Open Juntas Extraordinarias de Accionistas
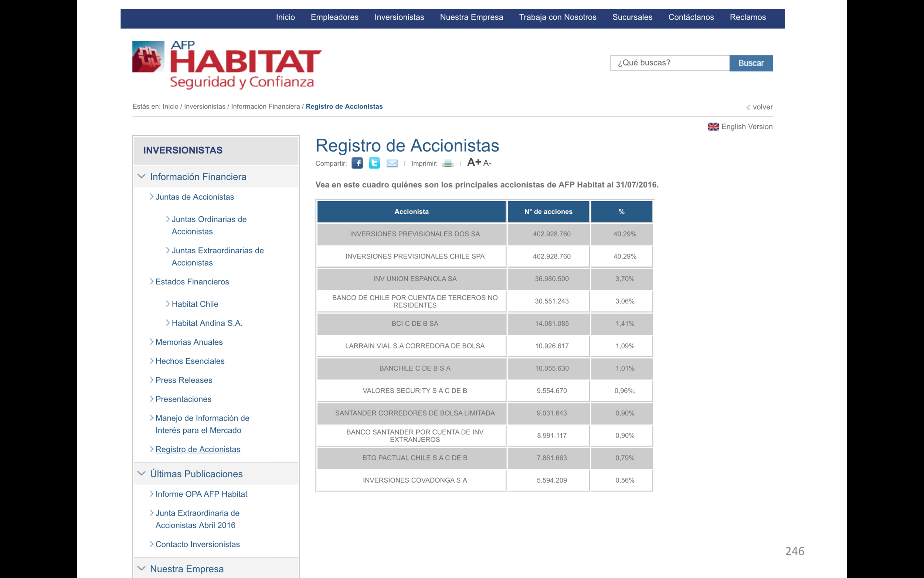 point(217,257)
